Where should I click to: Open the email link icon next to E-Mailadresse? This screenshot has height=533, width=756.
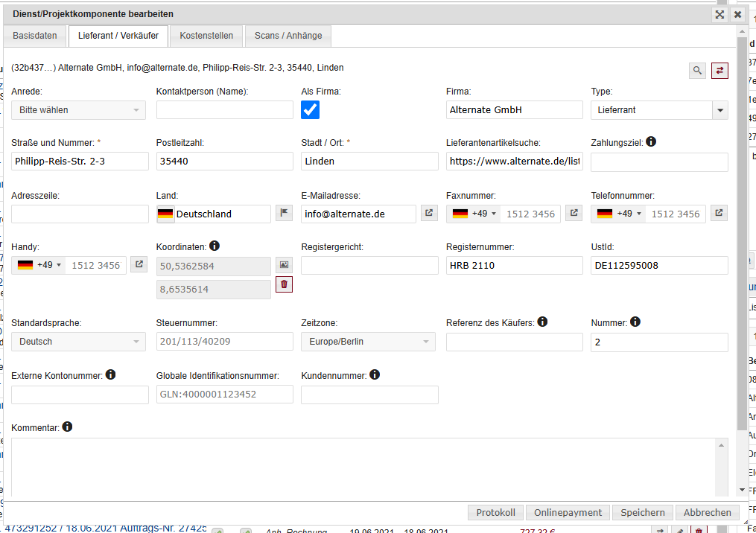point(429,214)
